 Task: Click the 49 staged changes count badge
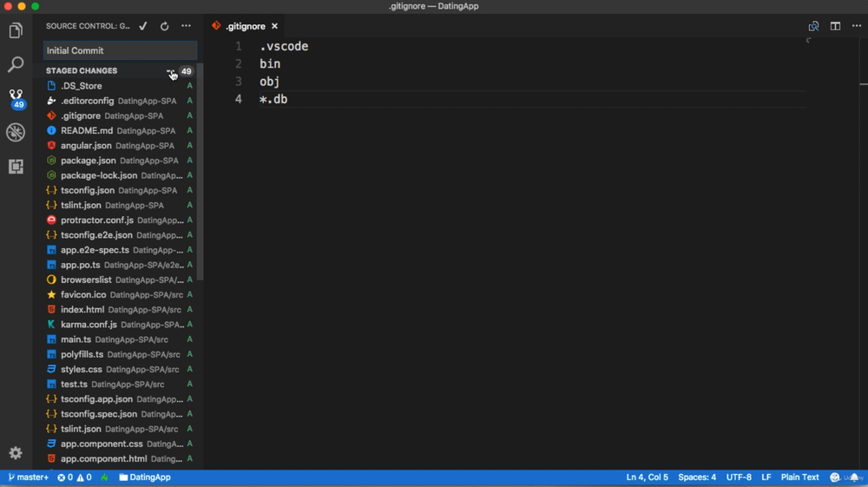[x=186, y=71]
